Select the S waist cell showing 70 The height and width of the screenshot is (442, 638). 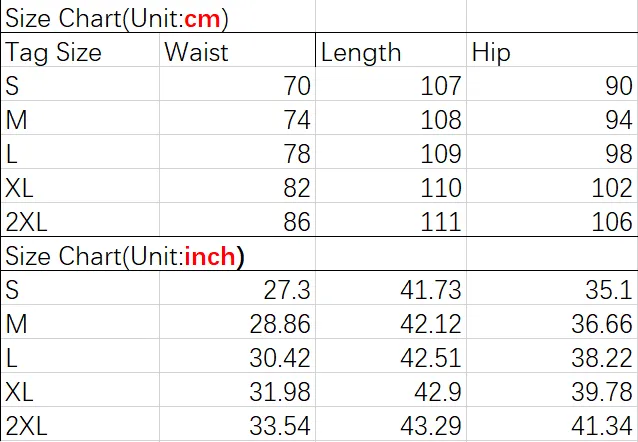[237, 84]
